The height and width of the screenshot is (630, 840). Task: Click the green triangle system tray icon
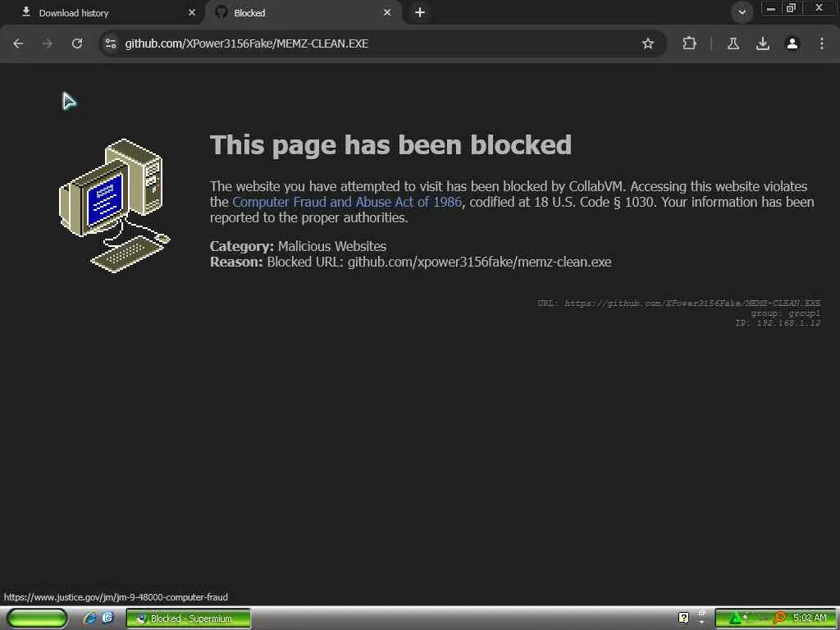tap(735, 619)
